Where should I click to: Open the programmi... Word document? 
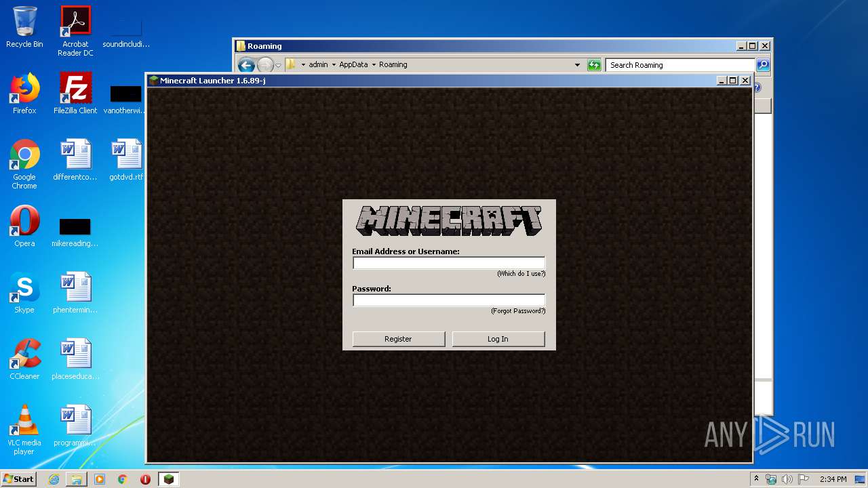pos(75,426)
